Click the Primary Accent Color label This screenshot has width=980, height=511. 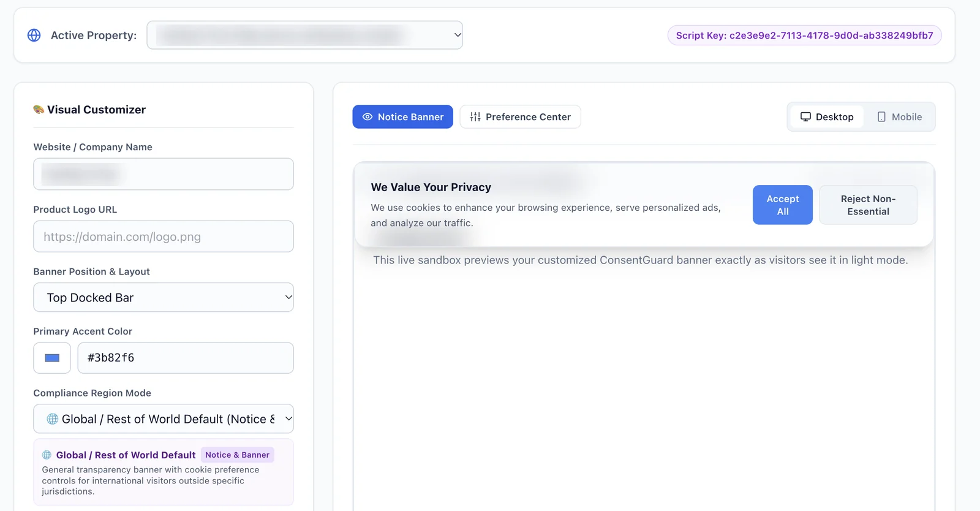(83, 331)
